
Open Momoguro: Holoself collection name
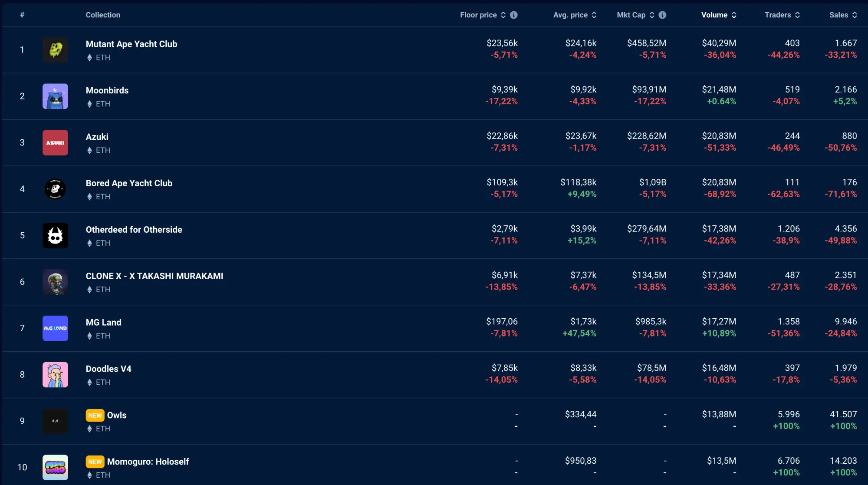[x=148, y=462]
